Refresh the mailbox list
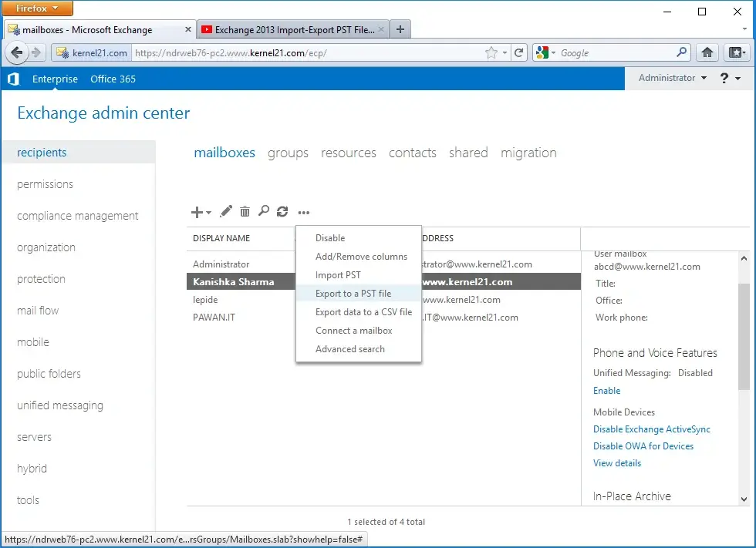Image resolution: width=756 pixels, height=548 pixels. (x=282, y=211)
